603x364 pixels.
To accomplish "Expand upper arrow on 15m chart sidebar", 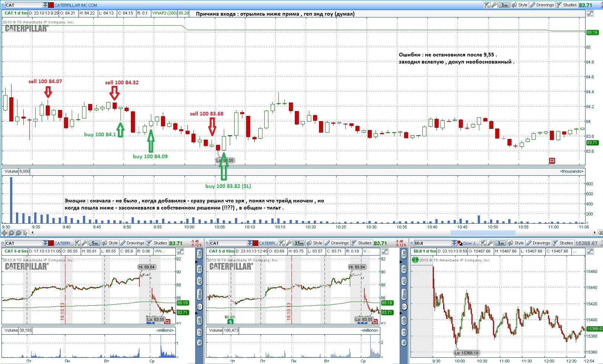I will [401, 262].
